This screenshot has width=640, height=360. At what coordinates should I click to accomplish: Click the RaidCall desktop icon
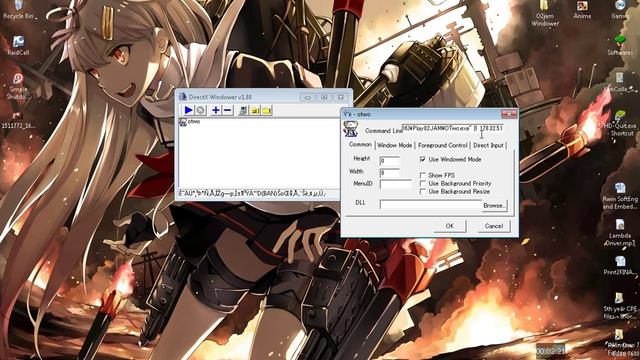point(18,45)
